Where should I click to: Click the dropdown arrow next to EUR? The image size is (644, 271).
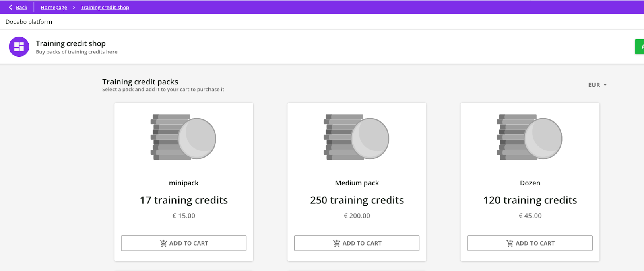[605, 85]
